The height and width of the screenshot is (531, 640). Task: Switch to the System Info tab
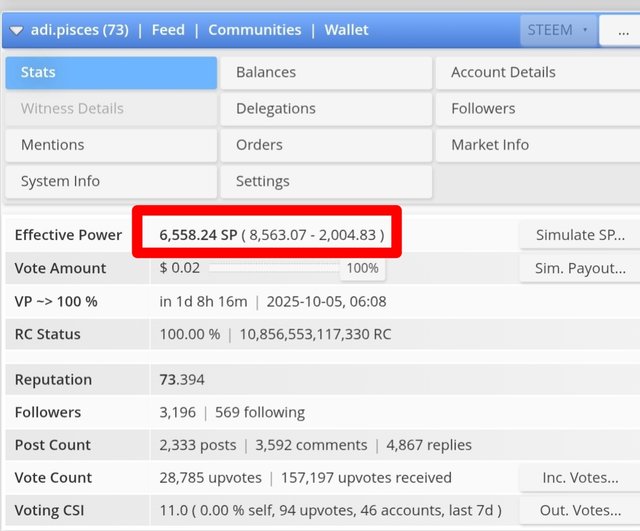111,182
